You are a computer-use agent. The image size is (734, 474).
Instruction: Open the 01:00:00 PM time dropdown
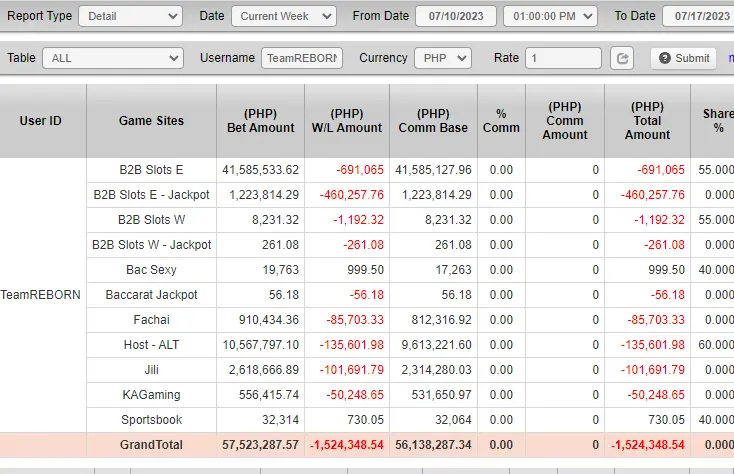click(x=550, y=16)
